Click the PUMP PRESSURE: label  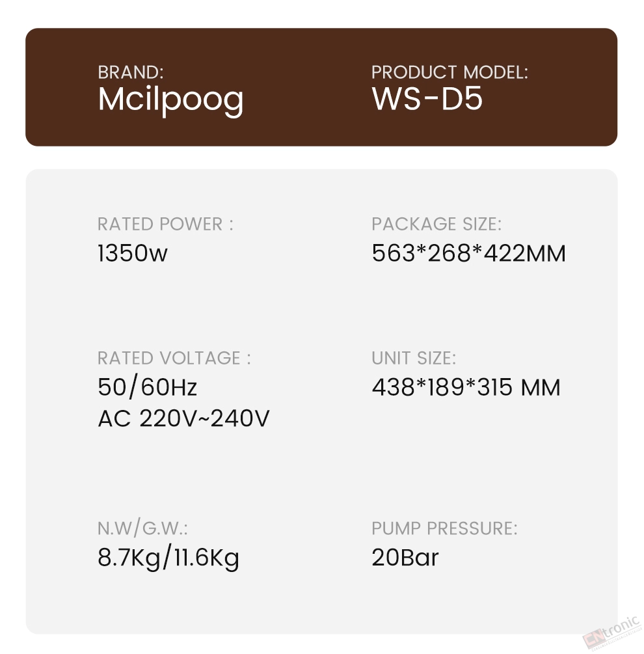coord(444,528)
